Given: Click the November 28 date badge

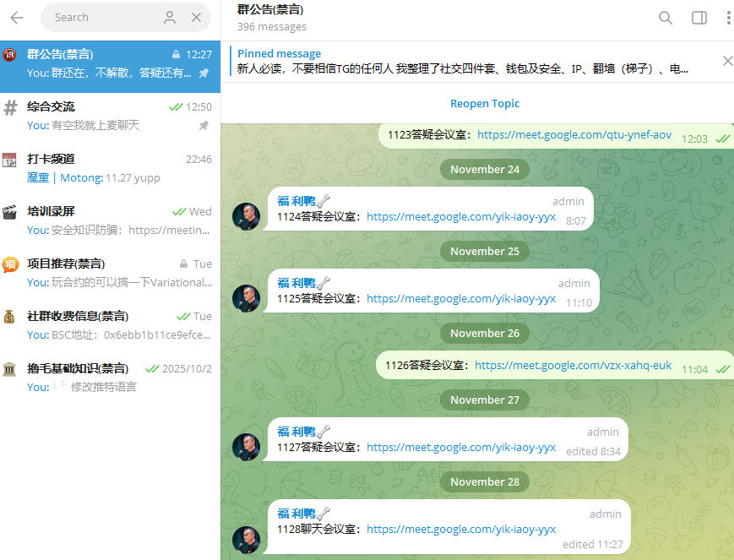Looking at the screenshot, I should (485, 481).
